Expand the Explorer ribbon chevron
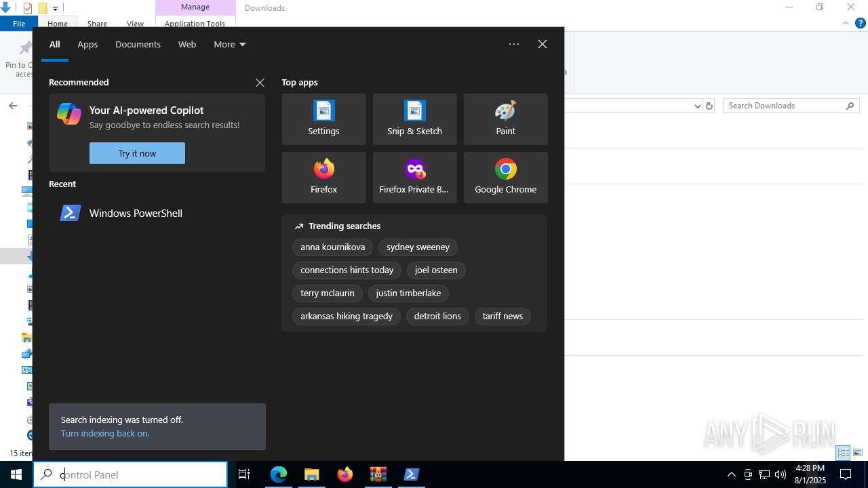 846,23
